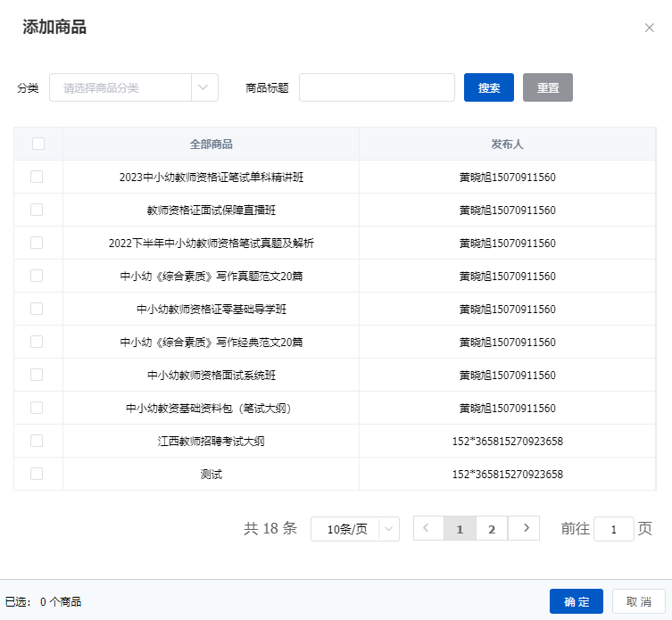Toggle the select-all checkbox in table header
The height and width of the screenshot is (620, 672).
tap(37, 144)
